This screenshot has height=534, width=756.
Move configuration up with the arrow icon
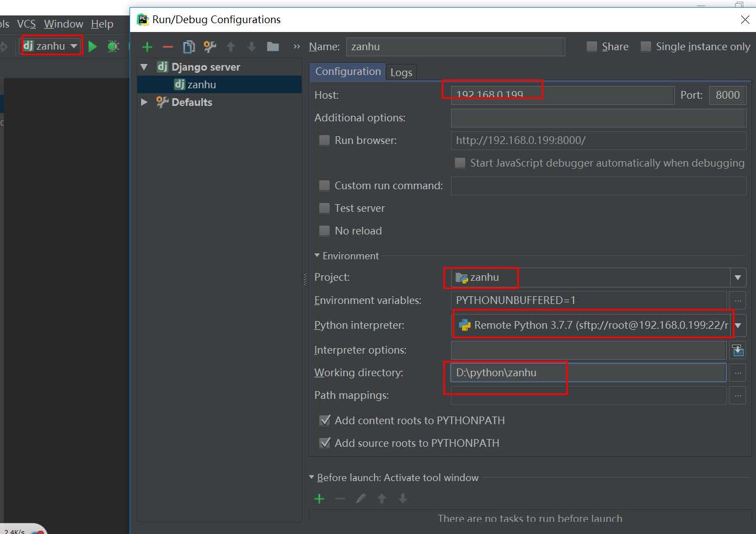tap(231, 47)
